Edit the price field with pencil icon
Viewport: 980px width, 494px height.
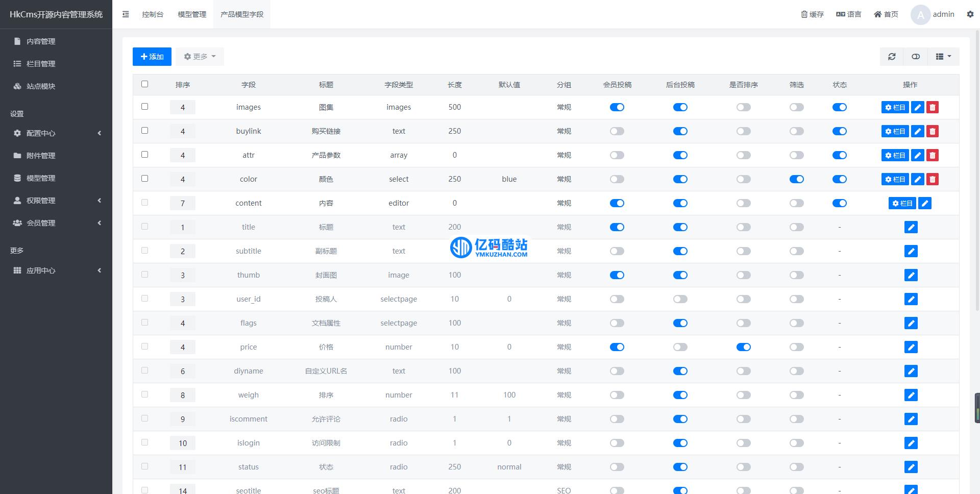coord(911,347)
